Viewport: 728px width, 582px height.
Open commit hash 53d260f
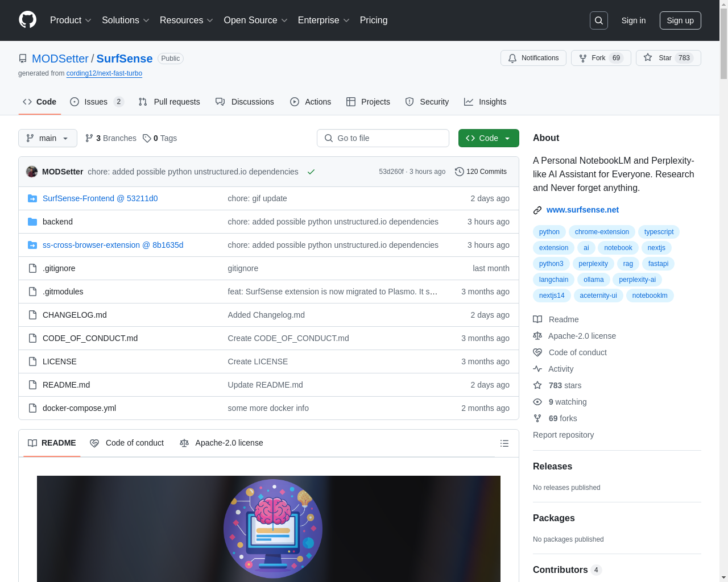391,172
